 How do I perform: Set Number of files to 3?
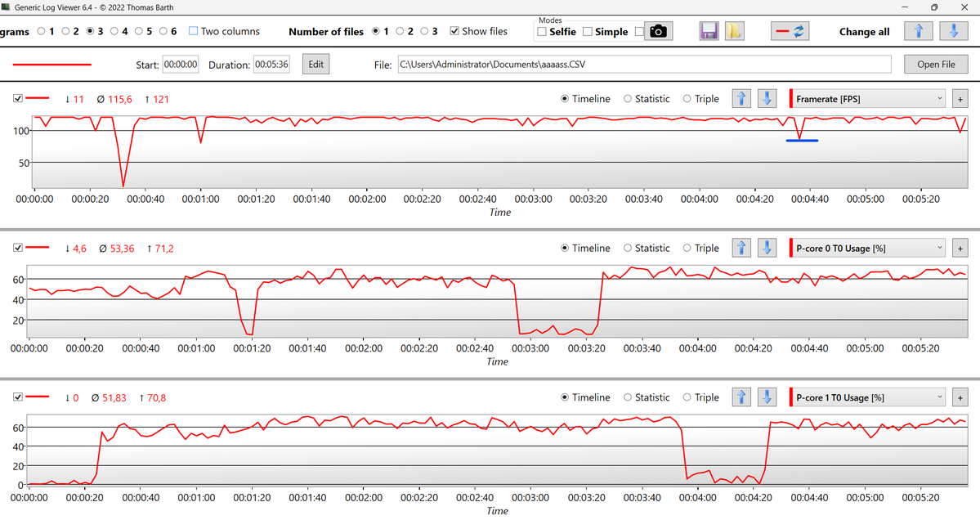point(424,31)
